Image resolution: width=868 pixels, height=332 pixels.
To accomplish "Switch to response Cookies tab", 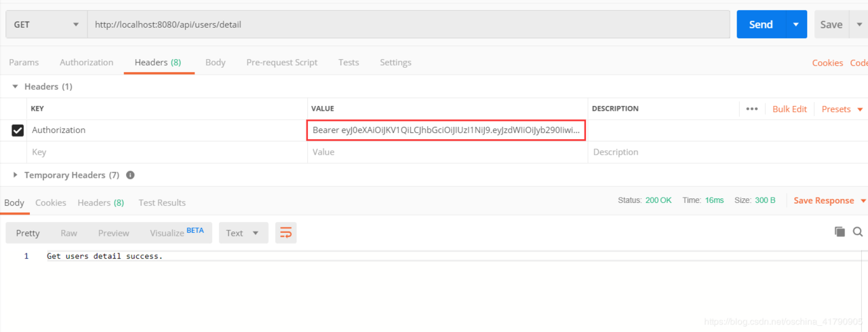I will point(51,202).
